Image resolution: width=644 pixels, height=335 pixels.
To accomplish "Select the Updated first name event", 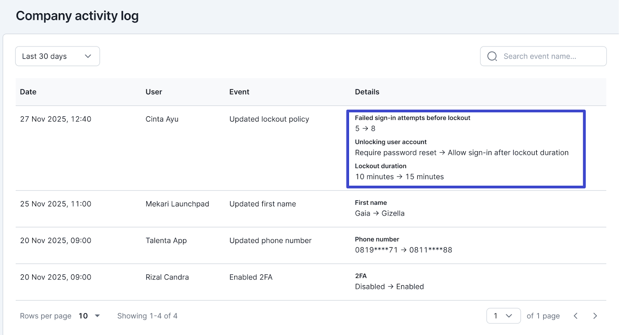I will click(x=262, y=204).
